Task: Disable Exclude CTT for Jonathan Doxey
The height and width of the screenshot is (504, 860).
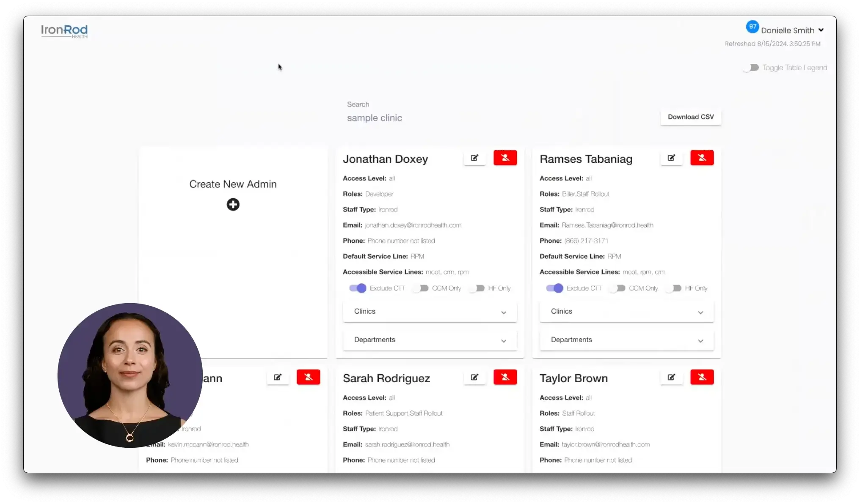Action: (x=358, y=288)
